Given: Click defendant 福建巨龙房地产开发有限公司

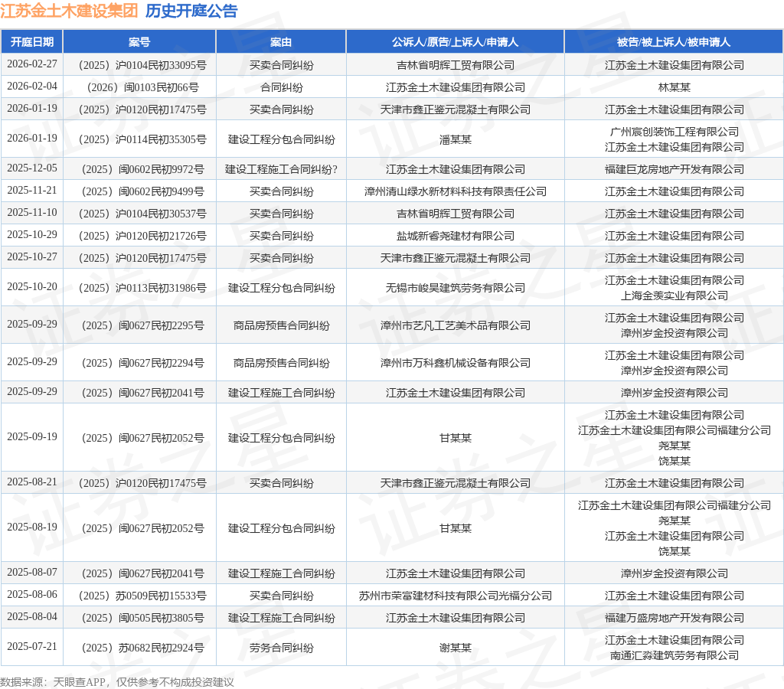Looking at the screenshot, I should pyautogui.click(x=674, y=169).
